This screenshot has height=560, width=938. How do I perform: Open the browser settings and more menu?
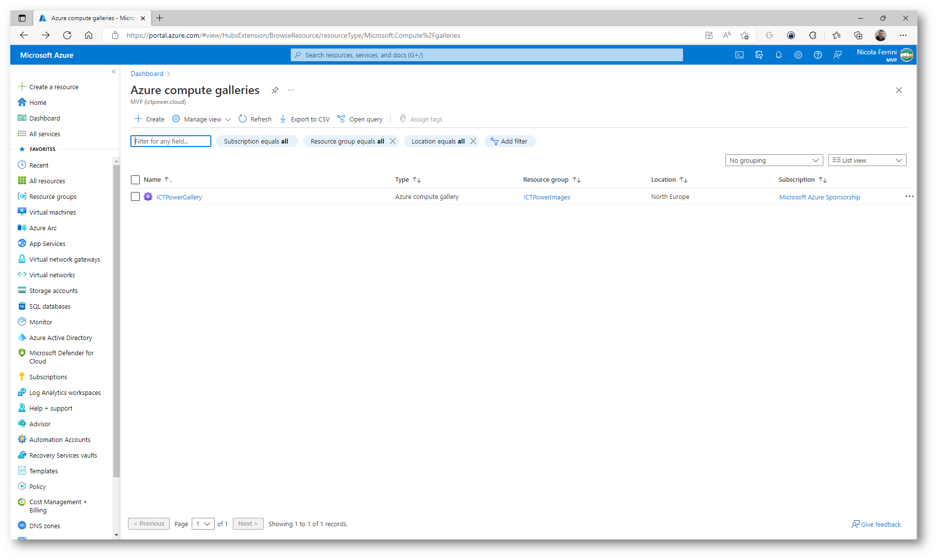tap(903, 35)
